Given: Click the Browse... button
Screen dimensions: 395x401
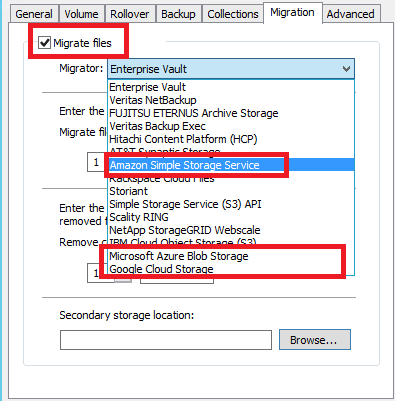Looking at the screenshot, I should pos(315,340).
